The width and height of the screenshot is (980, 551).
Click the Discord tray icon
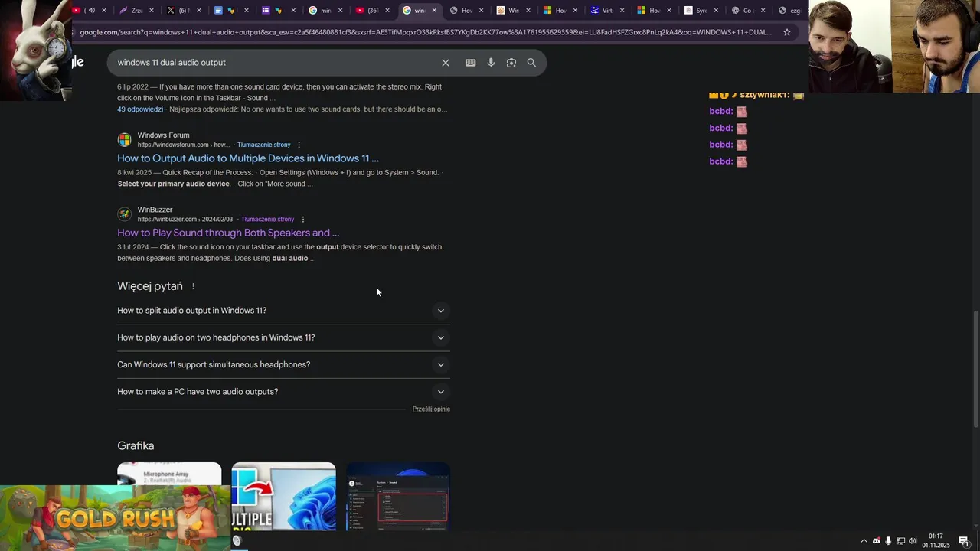tap(877, 541)
